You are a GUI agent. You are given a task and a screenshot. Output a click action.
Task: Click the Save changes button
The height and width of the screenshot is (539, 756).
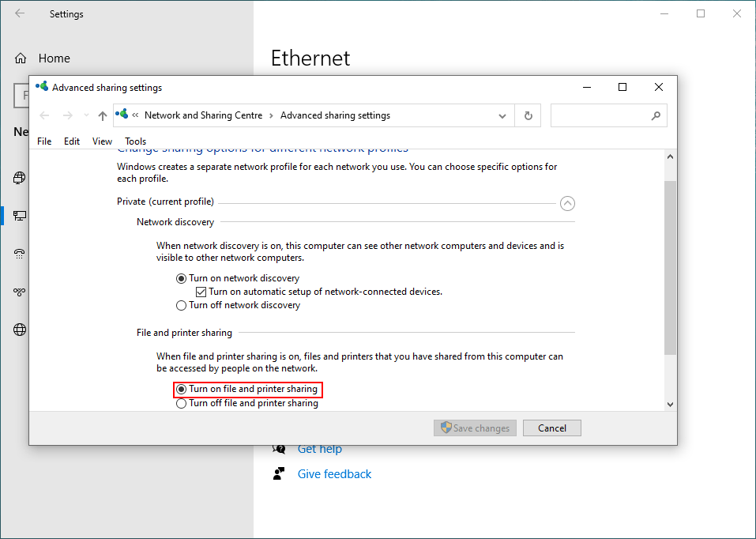point(475,428)
